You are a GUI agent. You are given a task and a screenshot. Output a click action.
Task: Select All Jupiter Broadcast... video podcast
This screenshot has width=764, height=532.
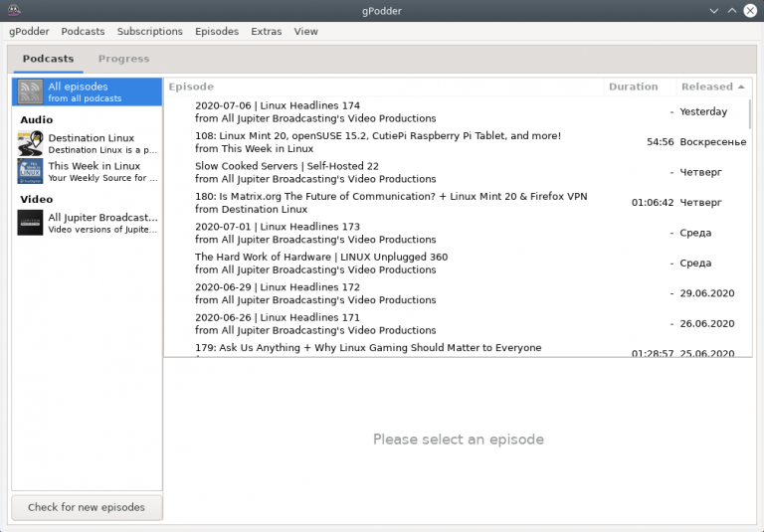pyautogui.click(x=88, y=223)
